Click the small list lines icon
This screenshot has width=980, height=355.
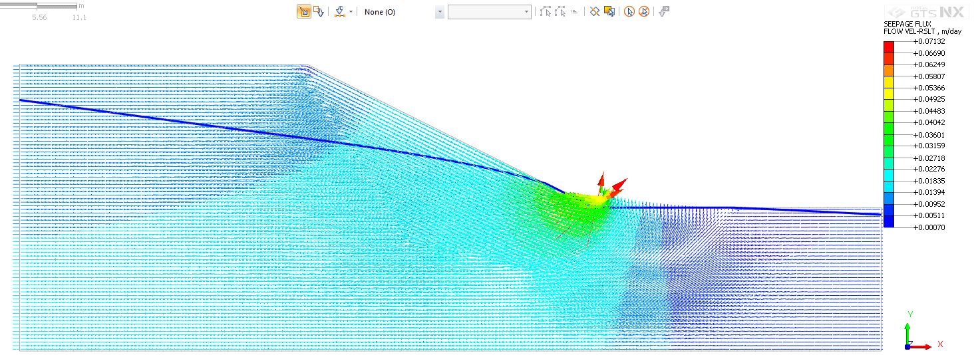[x=574, y=12]
